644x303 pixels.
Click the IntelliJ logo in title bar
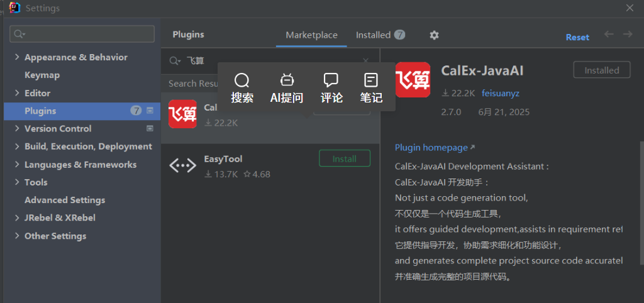point(15,8)
